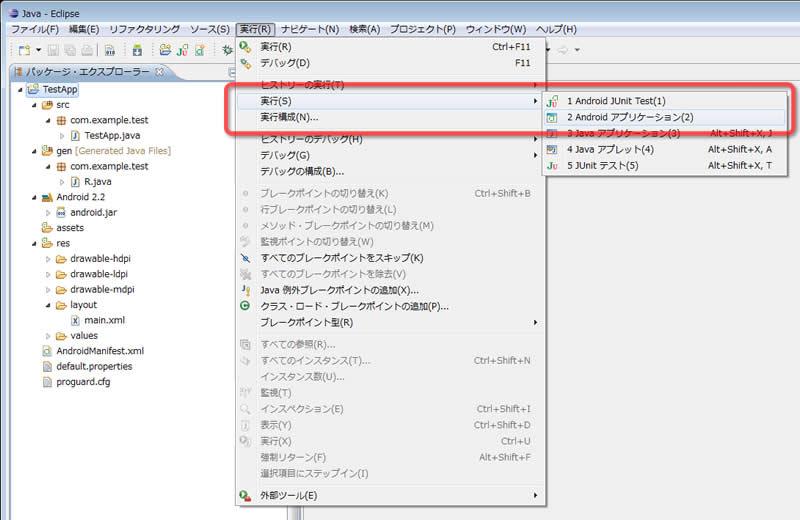This screenshot has height=520, width=800.
Task: Open the 実行構成(N)... dialog entry
Action: tap(390, 117)
